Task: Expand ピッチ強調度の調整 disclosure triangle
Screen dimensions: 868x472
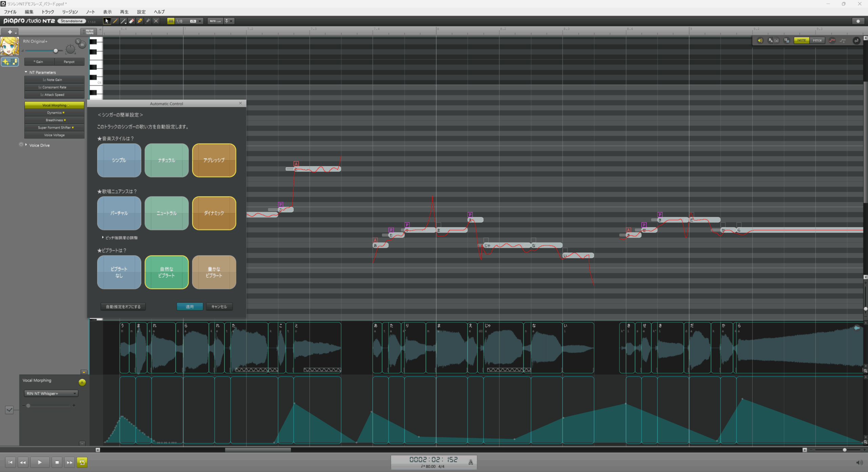Action: pyautogui.click(x=103, y=237)
